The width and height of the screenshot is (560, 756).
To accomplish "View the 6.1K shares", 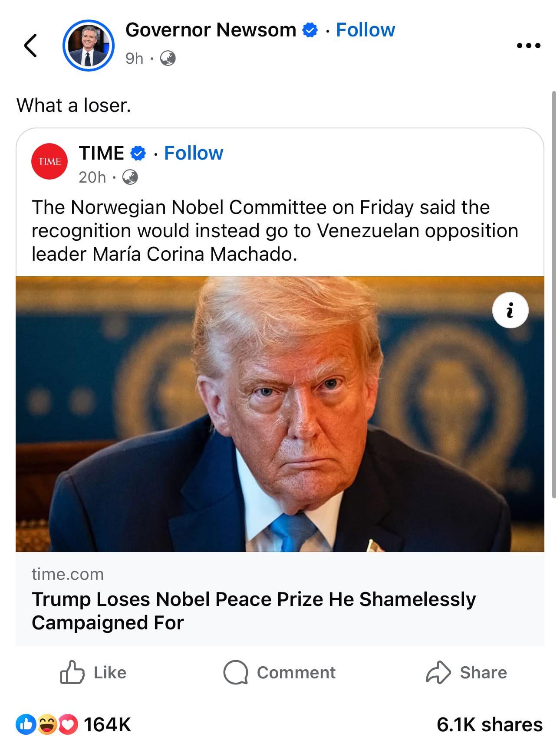I will [x=489, y=724].
